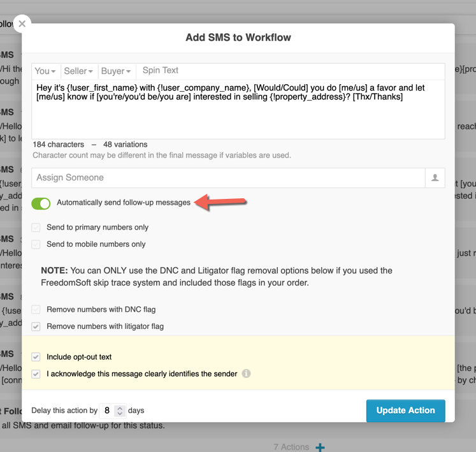The height and width of the screenshot is (452, 476).
Task: Enable Remove numbers with DNC flag
Action: point(36,310)
